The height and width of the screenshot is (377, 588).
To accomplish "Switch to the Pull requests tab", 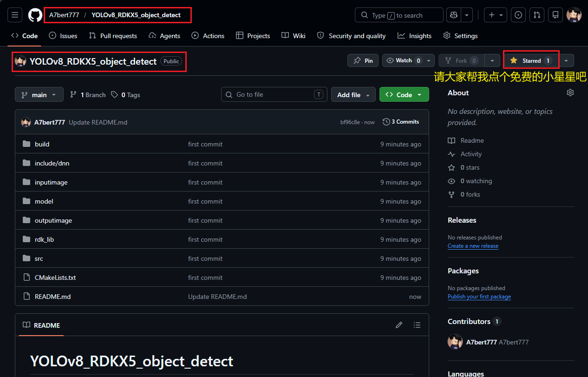I will (113, 36).
